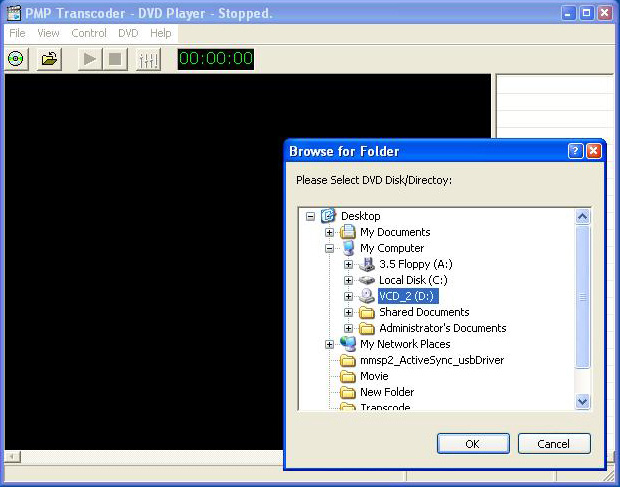
Task: Expand the Shared Documents node
Action: point(348,313)
